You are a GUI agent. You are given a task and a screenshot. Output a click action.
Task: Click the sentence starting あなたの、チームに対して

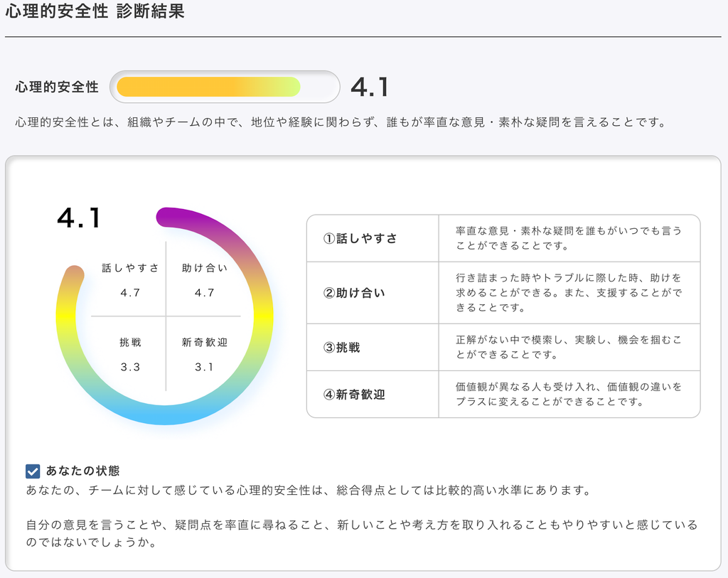(x=309, y=491)
